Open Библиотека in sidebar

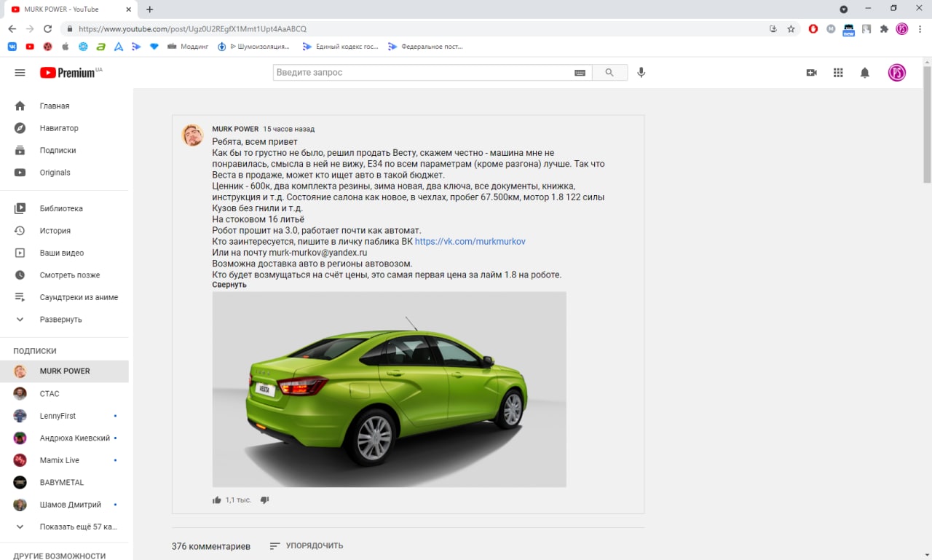point(64,209)
